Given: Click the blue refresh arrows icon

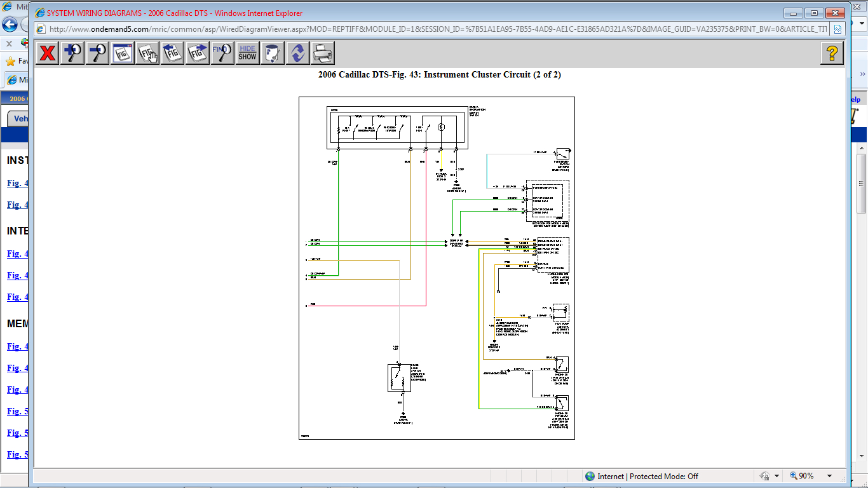Looking at the screenshot, I should click(x=297, y=53).
